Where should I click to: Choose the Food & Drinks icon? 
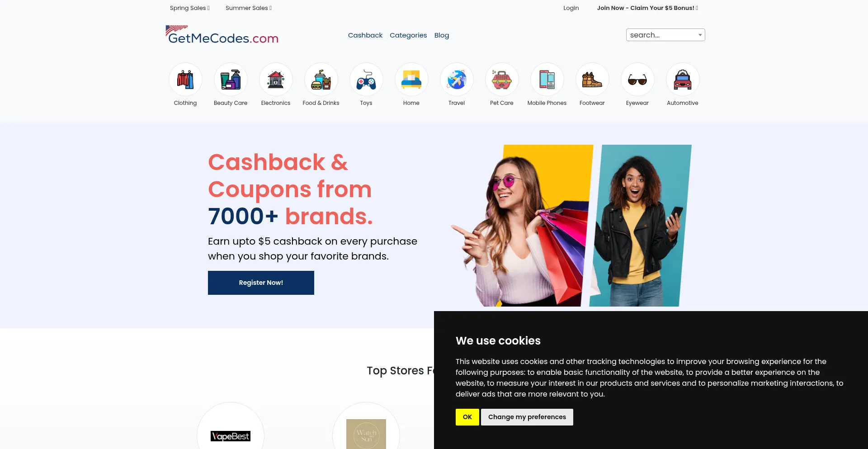[321, 80]
